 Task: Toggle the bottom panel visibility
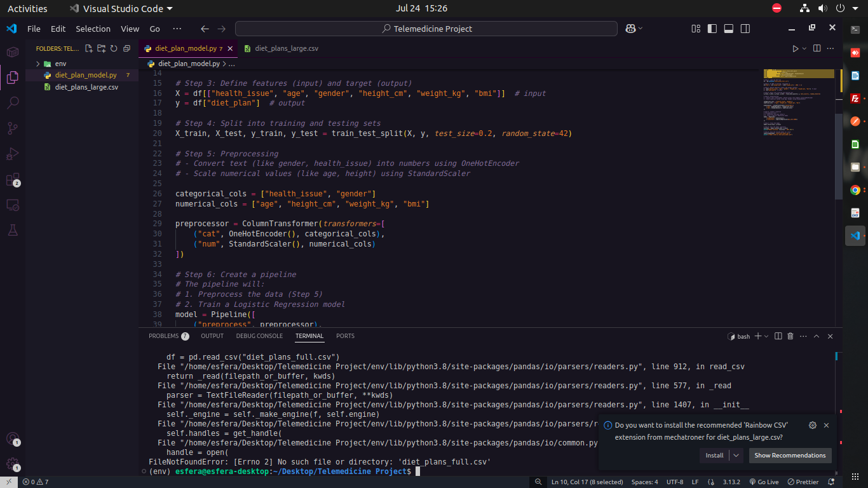point(729,29)
